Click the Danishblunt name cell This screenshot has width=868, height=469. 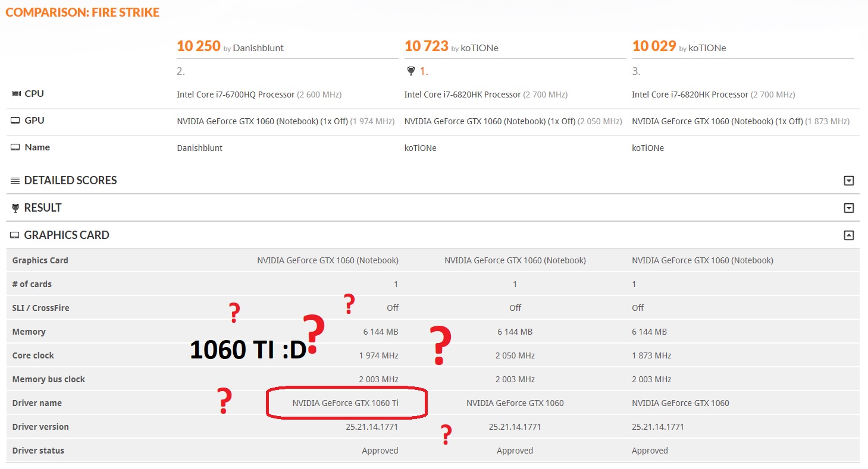(x=199, y=148)
